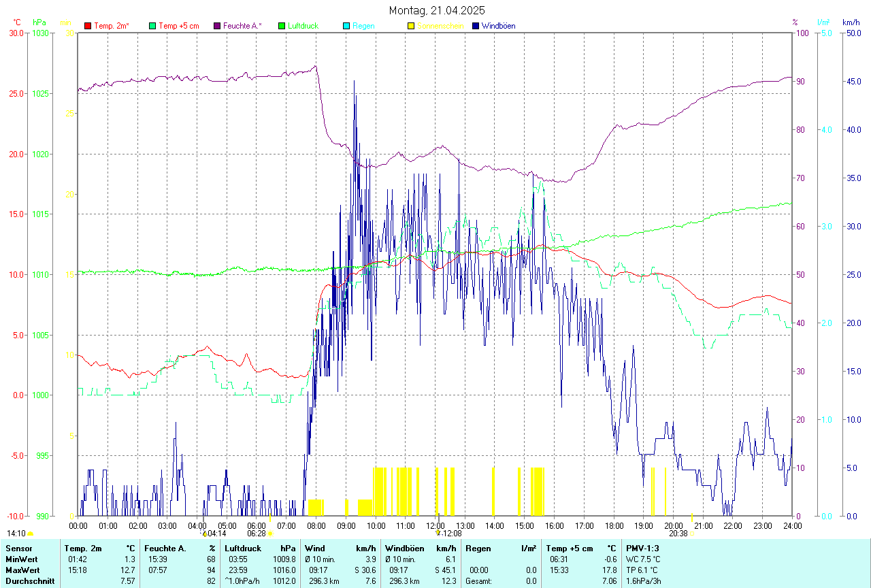The width and height of the screenshot is (871, 588).
Task: Click the '30.0' temperature axis value
Action: click(16, 33)
